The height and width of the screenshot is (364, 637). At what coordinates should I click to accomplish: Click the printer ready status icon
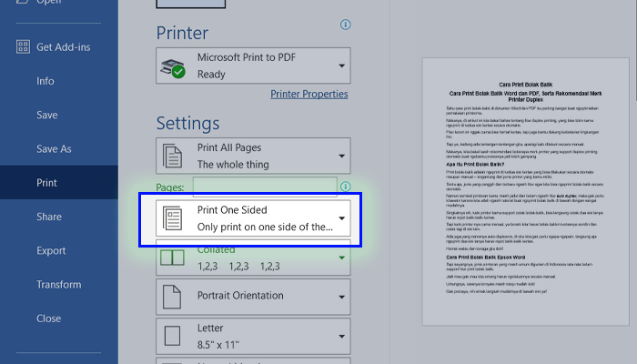(173, 68)
